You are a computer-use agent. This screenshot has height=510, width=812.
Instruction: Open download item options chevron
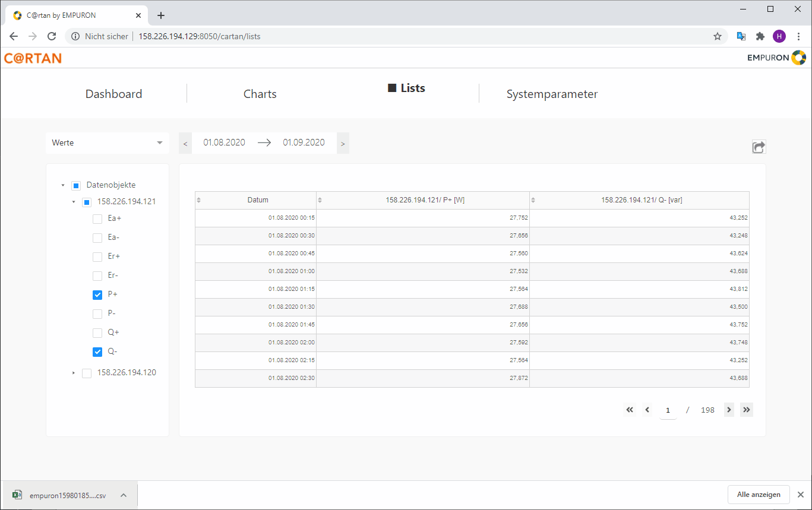point(124,495)
